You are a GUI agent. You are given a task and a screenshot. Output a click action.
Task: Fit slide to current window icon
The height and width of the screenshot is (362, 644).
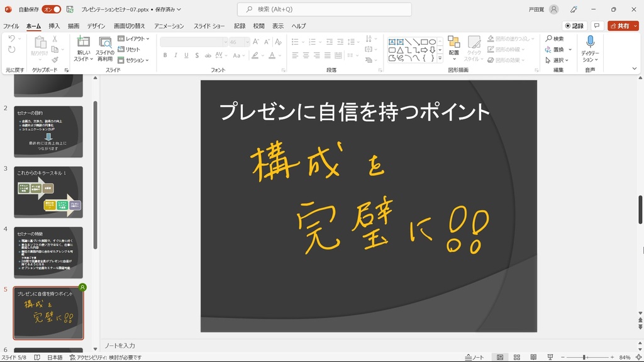pyautogui.click(x=639, y=358)
